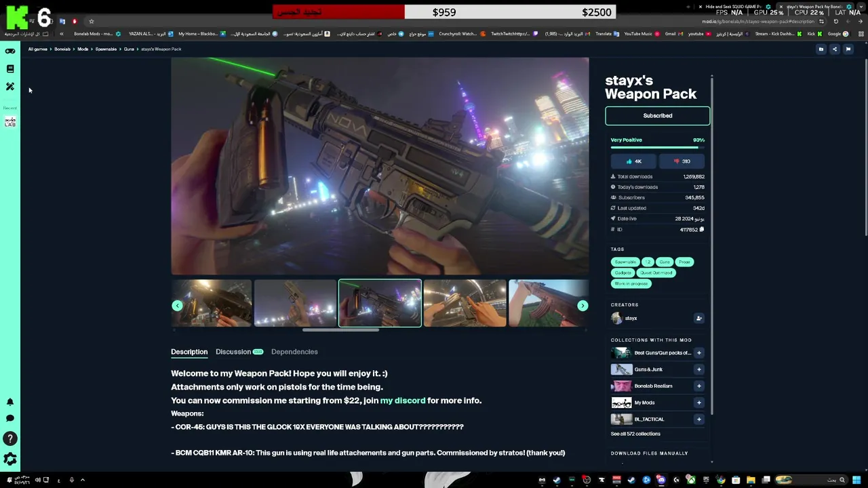Select the Gadgets tag

coord(623,273)
